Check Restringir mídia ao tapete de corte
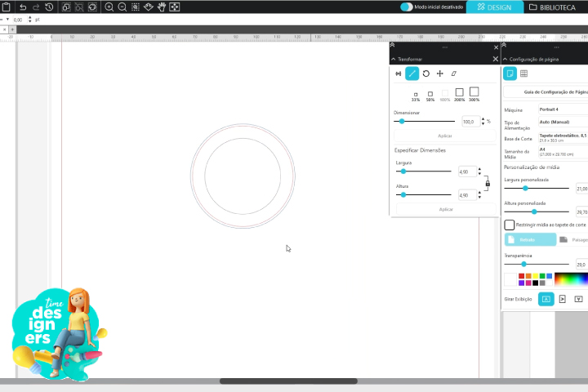This screenshot has height=392, width=588. tap(510, 225)
